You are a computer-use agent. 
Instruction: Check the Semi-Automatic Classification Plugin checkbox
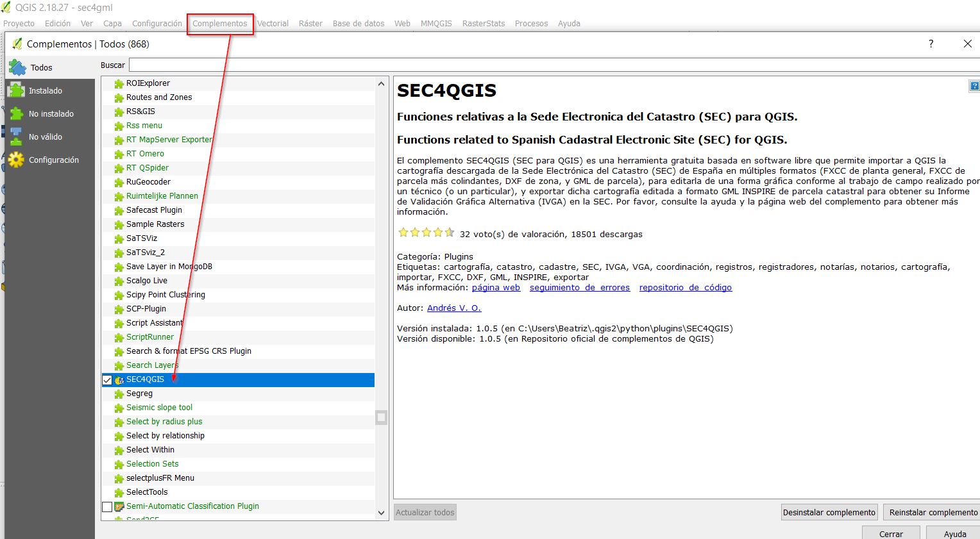[107, 507]
